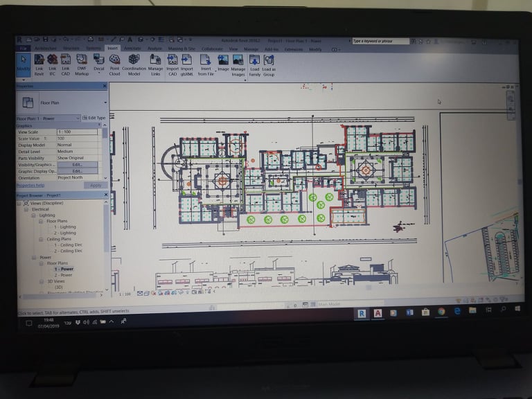Screen dimensions: 532x399
Task: Select the 1 - Lighting floor plan
Action: (x=65, y=227)
